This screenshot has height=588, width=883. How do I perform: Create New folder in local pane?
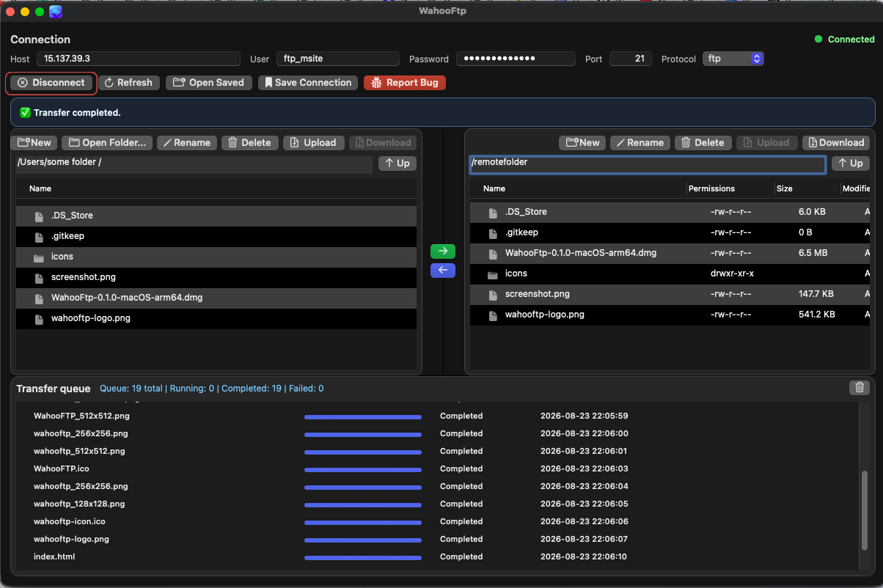coord(34,143)
